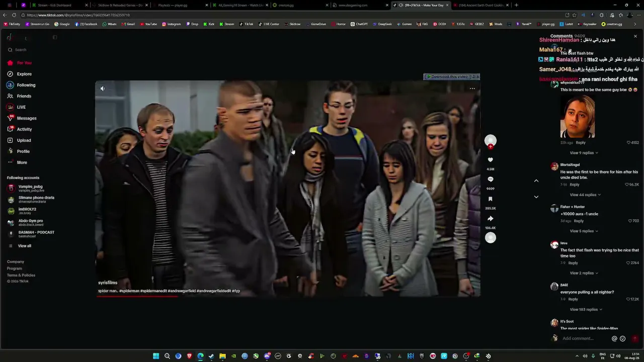Viewport: 644px width, 362px height.
Task: Reply to 'everyone pulling a all nighter?' comment
Action: tap(573, 299)
